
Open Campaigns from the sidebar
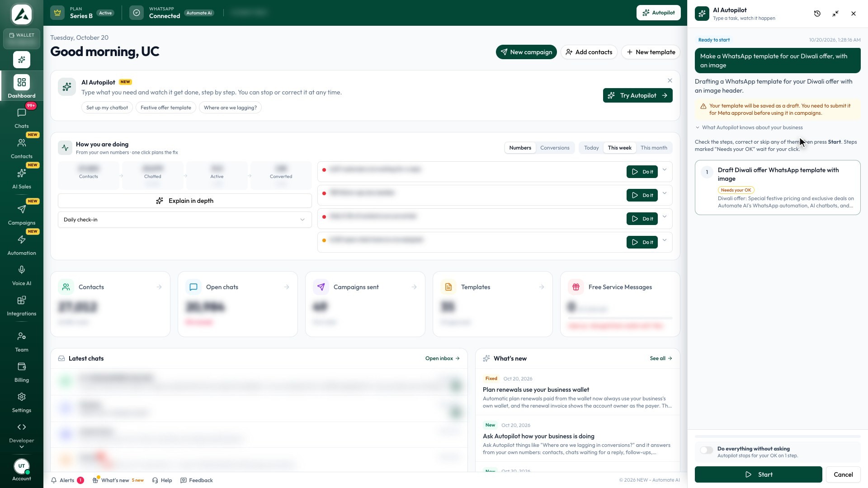coord(21,214)
